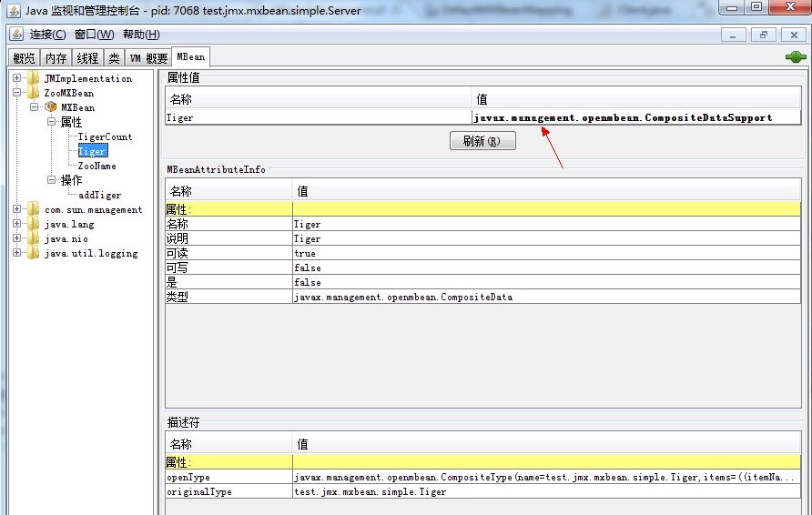Click the 名称 header in 描述符 table

click(x=228, y=443)
